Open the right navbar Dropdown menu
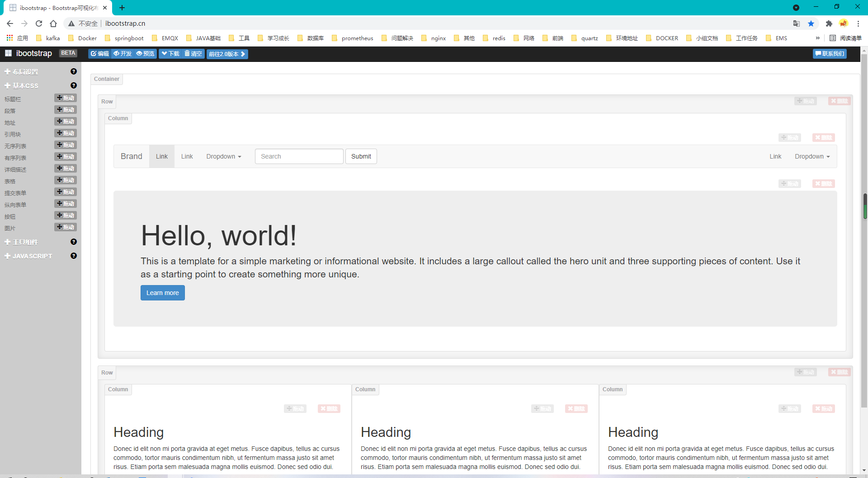Viewport: 868px width, 478px height. click(x=812, y=156)
